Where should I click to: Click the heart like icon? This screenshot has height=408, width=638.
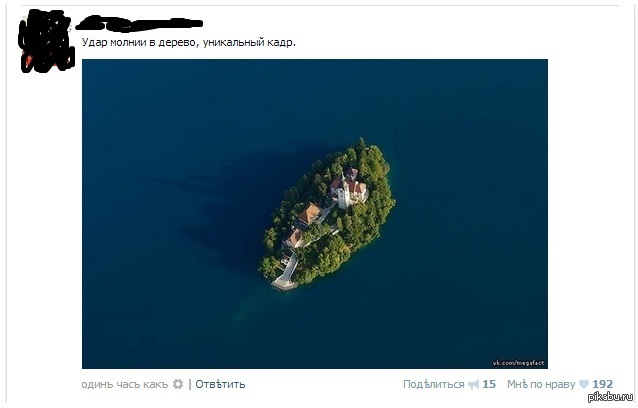tap(584, 384)
